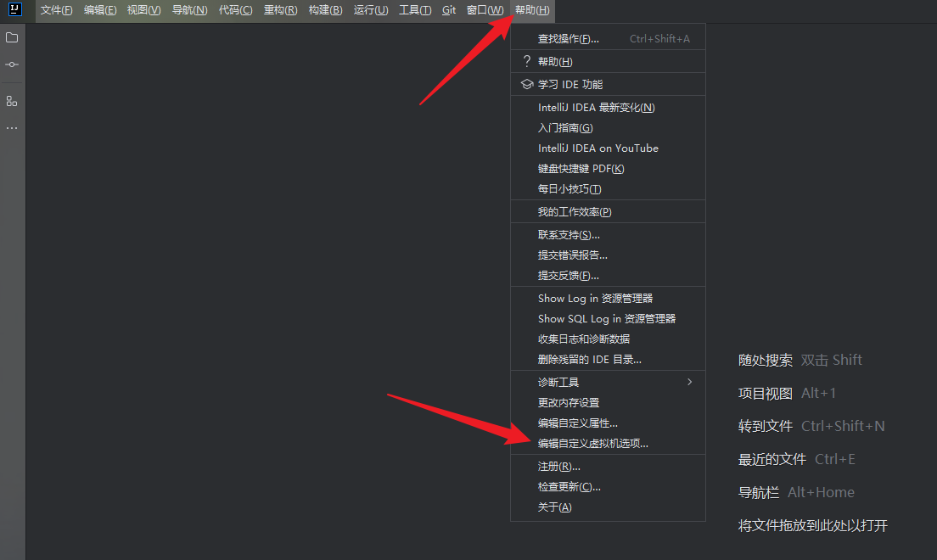Click Show Log in 资源管理器
Viewport: 937px width, 560px height.
click(x=608, y=298)
